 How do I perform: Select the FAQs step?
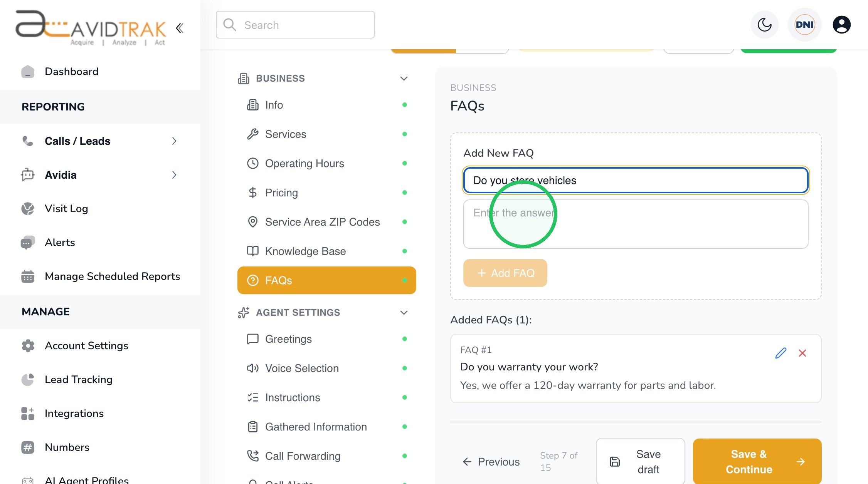point(326,280)
